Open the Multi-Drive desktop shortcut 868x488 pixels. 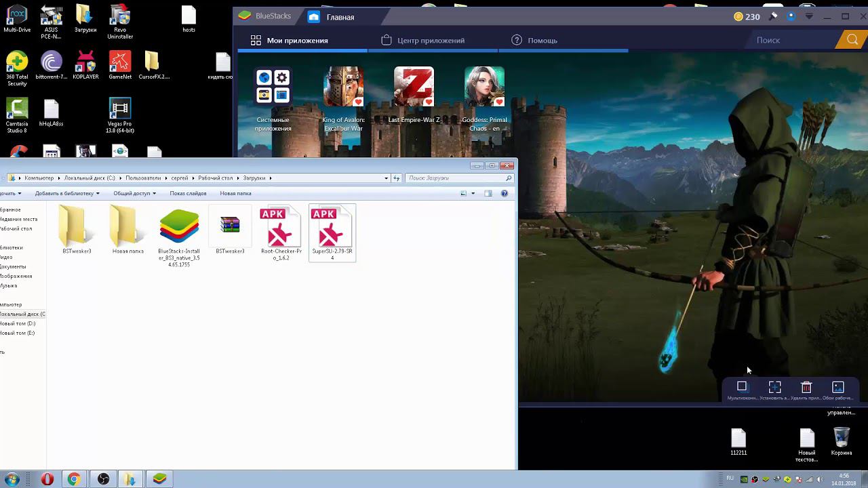(17, 19)
